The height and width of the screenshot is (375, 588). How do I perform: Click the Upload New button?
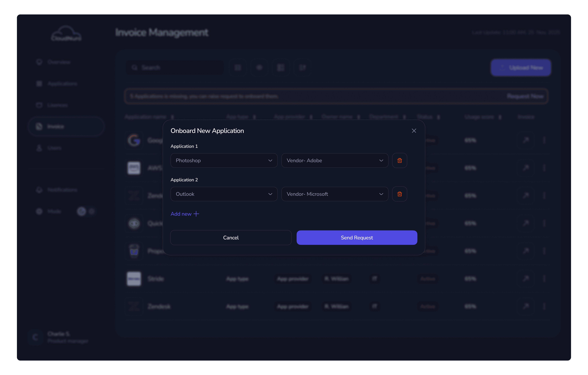[521, 68]
